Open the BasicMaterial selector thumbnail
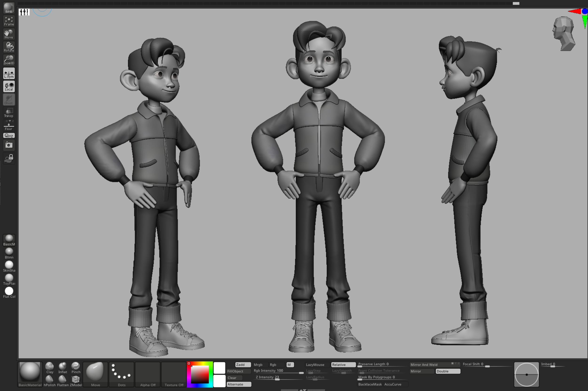Viewport: 588px width, 391px height. pyautogui.click(x=30, y=374)
